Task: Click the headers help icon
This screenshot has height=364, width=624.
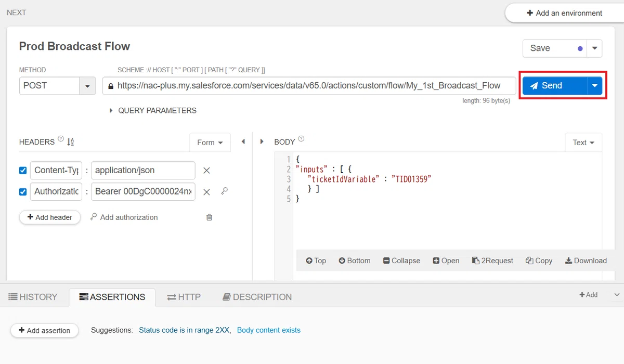Action: (x=61, y=139)
